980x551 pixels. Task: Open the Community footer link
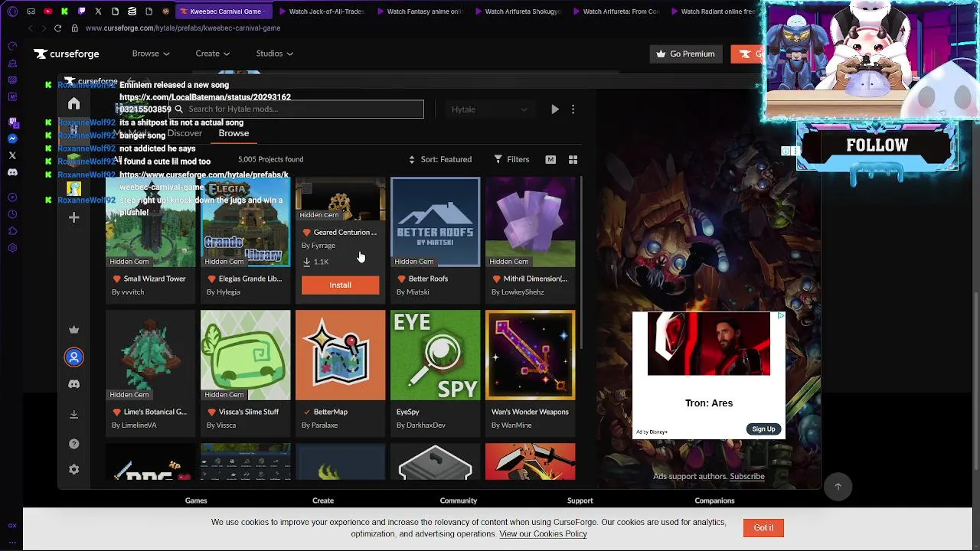[458, 500]
